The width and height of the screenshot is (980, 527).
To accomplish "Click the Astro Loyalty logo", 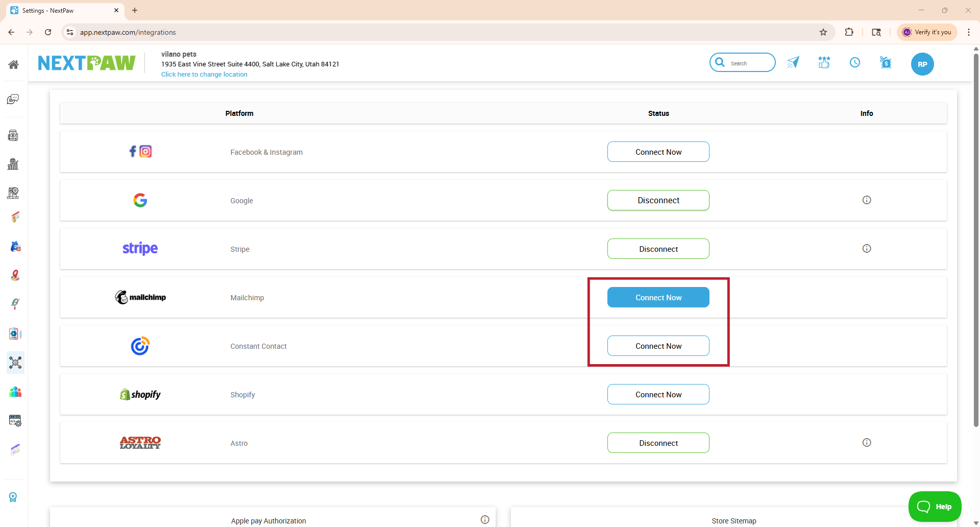I will coord(140,443).
